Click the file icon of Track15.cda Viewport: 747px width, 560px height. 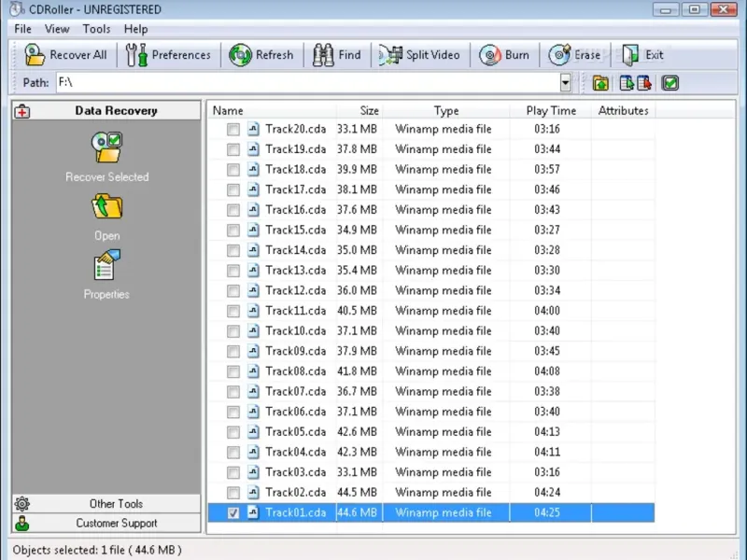point(253,230)
